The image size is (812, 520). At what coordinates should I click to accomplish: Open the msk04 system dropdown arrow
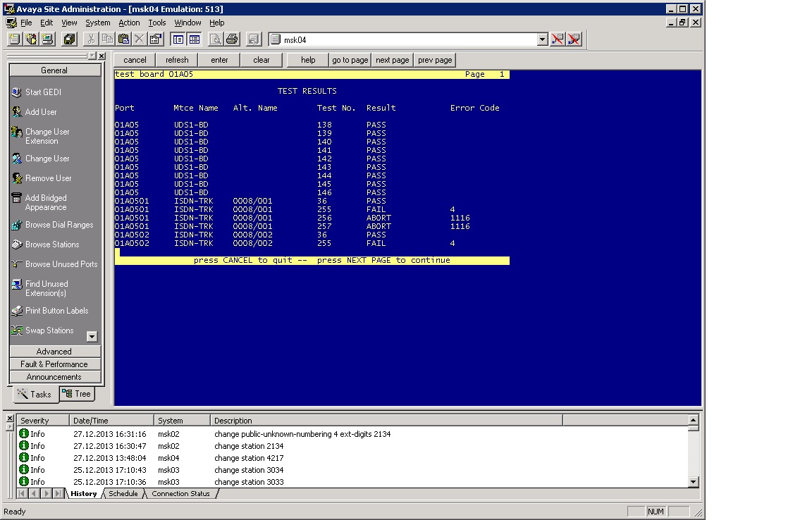tap(542, 39)
